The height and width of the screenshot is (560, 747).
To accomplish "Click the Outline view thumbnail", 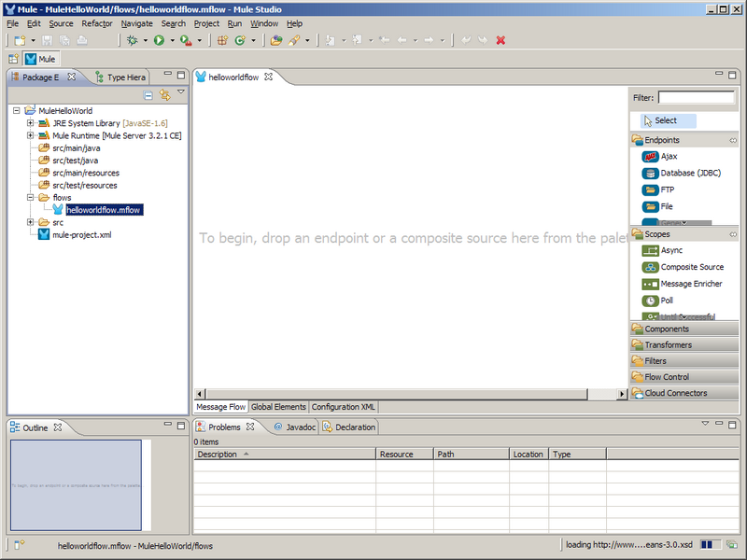I will click(76, 484).
